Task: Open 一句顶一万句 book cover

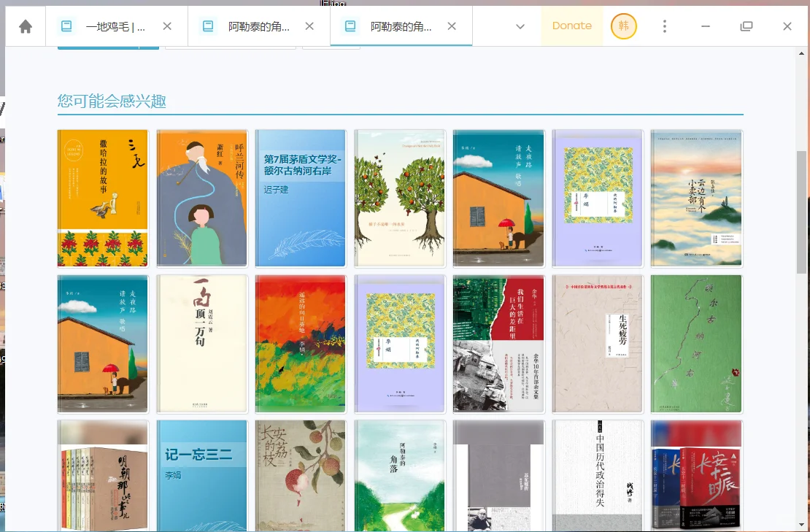Action: pyautogui.click(x=202, y=344)
